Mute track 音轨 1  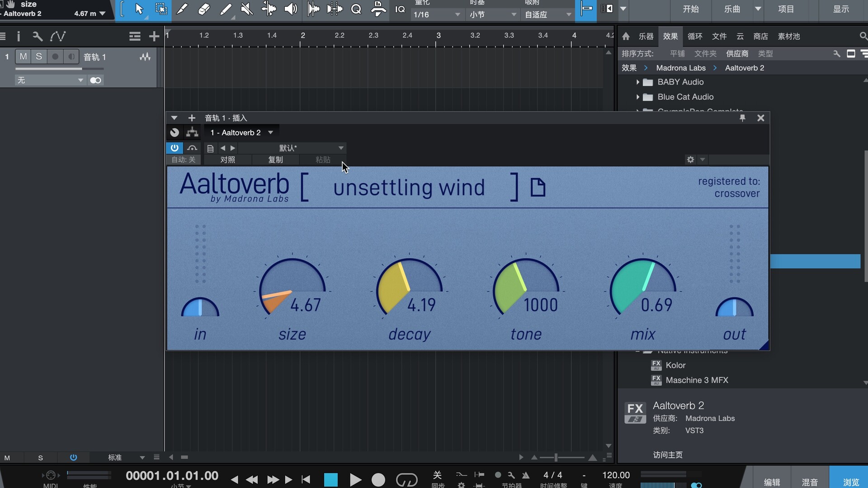tap(24, 56)
